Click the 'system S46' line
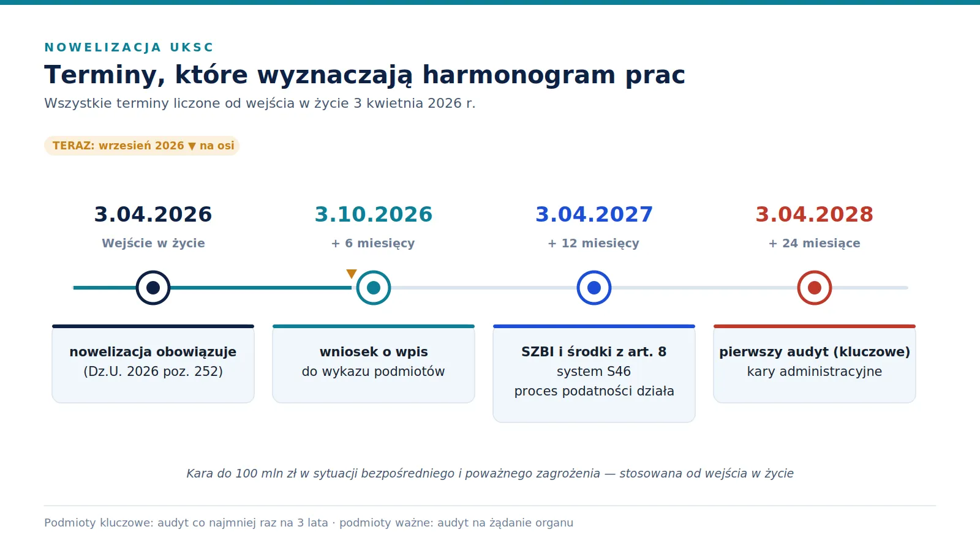 [x=594, y=371]
